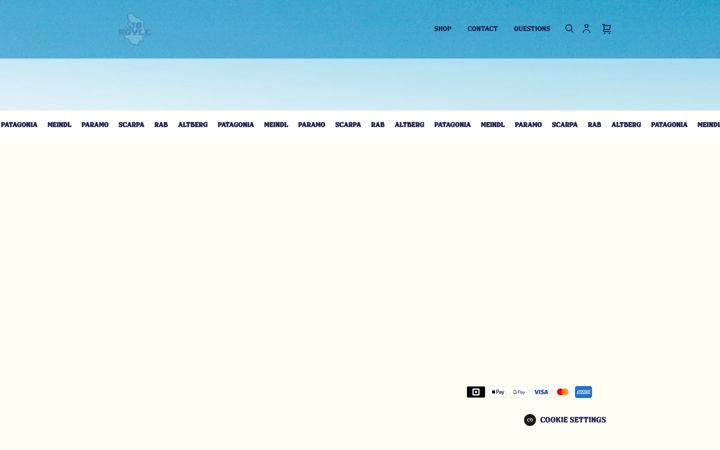Click the round cookie settings icon
This screenshot has width=720, height=450.
click(530, 420)
